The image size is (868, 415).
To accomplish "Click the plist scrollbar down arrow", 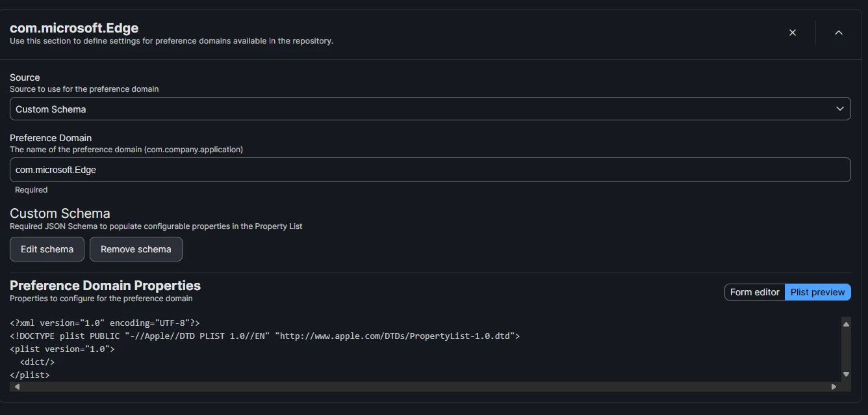I will pyautogui.click(x=846, y=375).
